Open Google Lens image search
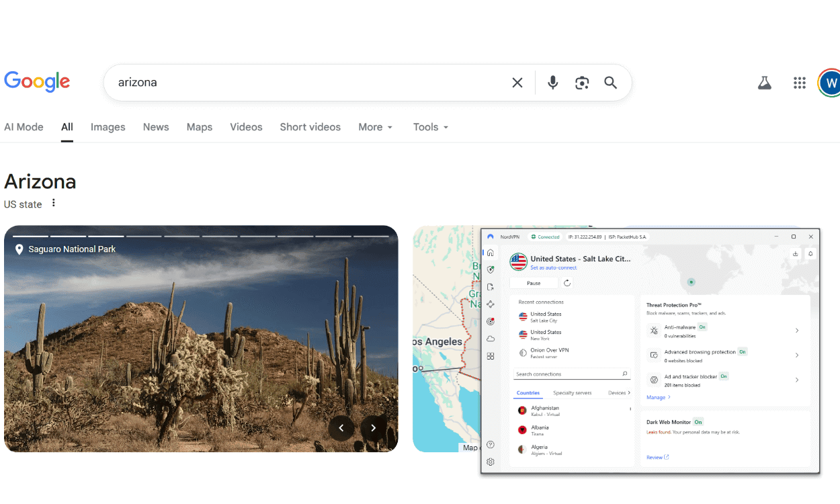 582,83
